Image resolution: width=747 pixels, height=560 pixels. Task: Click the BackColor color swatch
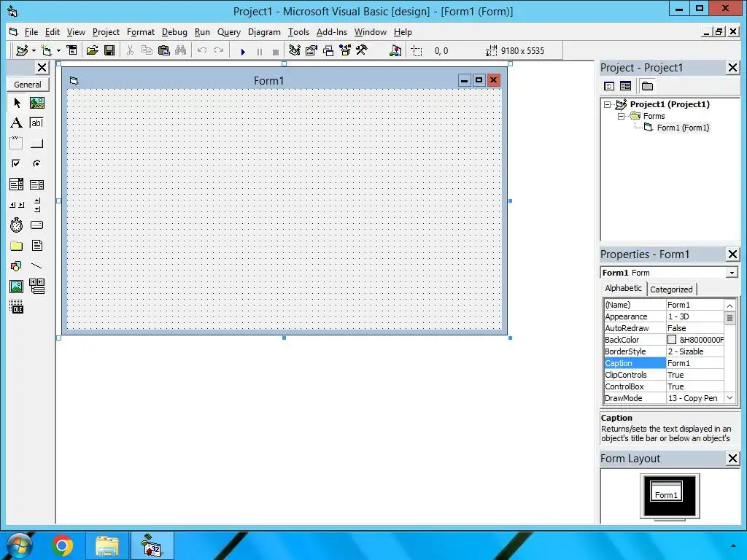click(x=672, y=340)
